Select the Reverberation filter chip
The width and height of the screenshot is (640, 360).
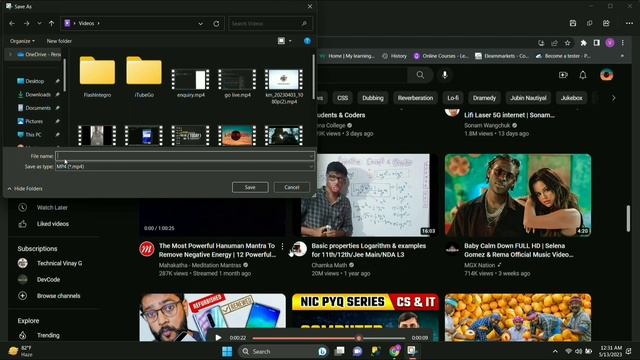[x=415, y=98]
